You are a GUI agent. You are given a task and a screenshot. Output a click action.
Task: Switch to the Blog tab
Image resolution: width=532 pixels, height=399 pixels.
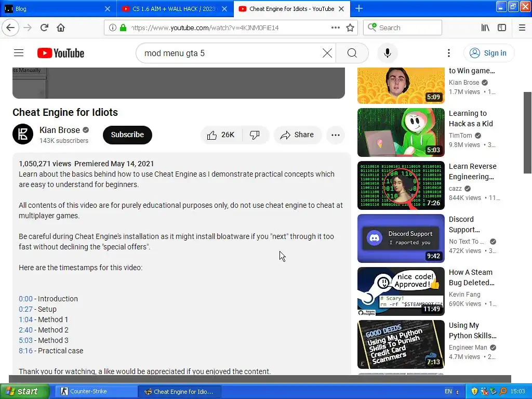(58, 9)
